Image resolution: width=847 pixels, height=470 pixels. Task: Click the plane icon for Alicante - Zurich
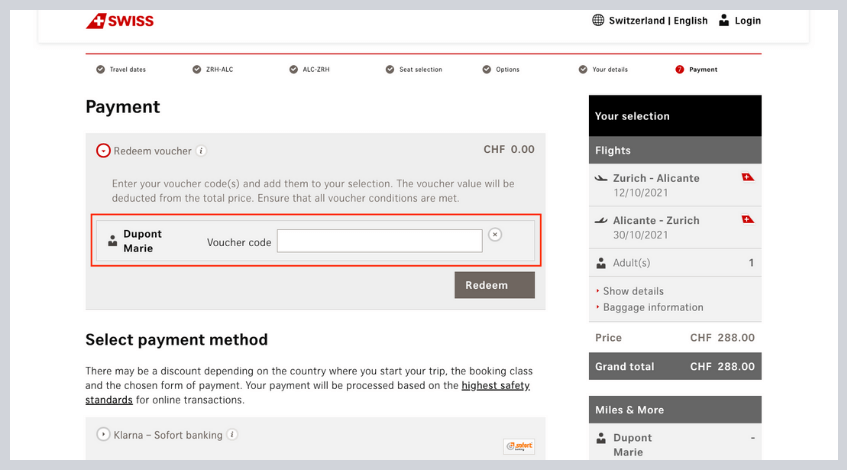click(601, 220)
